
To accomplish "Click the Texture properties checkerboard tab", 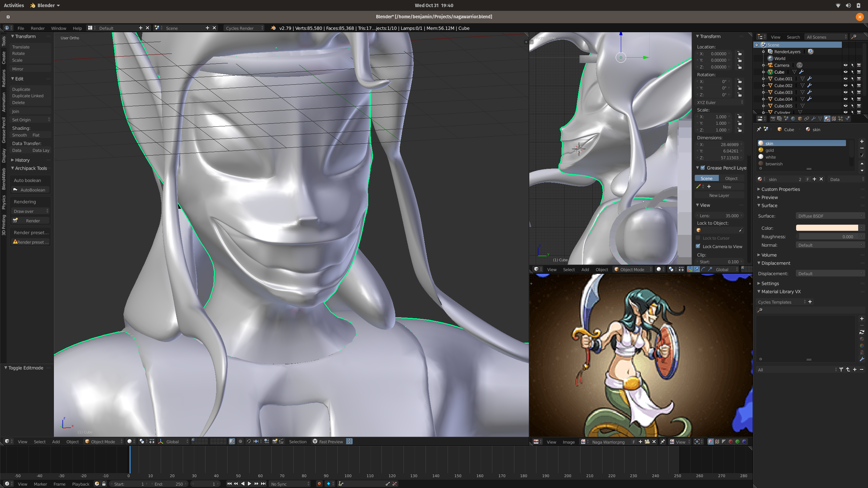I will pos(834,119).
